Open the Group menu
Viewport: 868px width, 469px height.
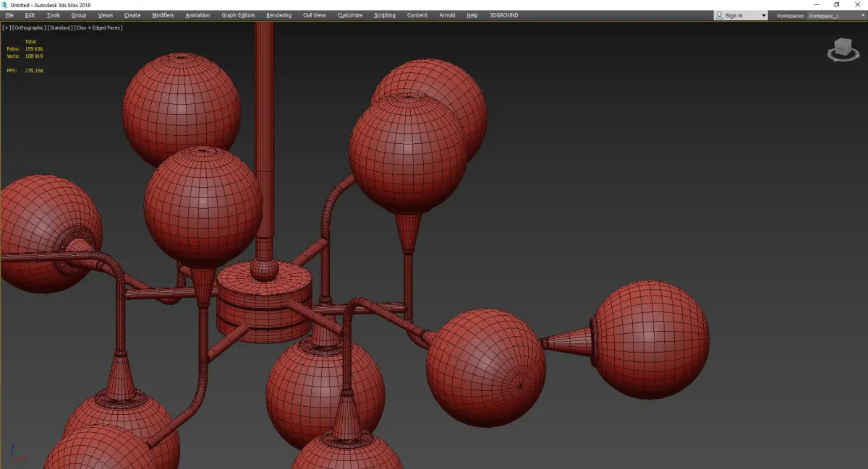[79, 15]
